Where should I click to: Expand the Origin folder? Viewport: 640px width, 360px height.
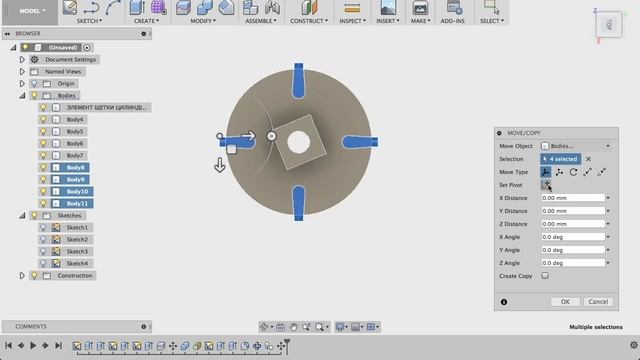coord(22,83)
